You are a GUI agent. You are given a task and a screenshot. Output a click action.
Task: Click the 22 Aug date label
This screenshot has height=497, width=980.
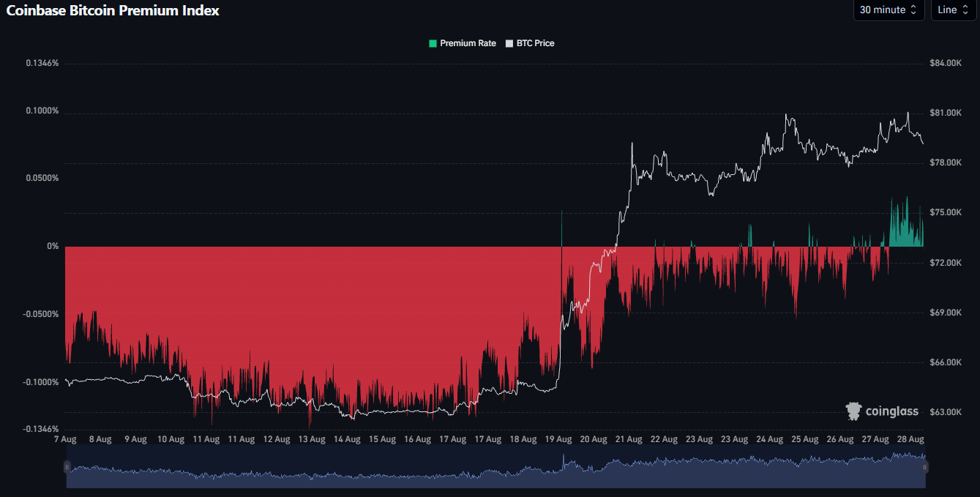pos(664,440)
